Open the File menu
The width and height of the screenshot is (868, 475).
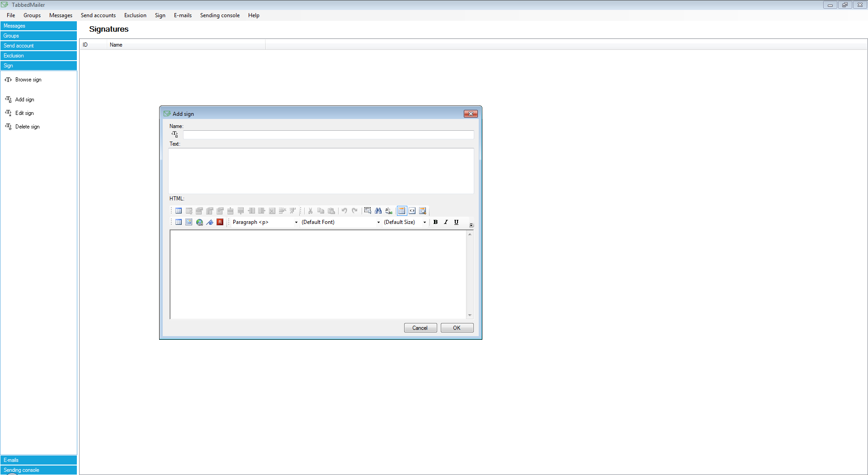coord(11,15)
